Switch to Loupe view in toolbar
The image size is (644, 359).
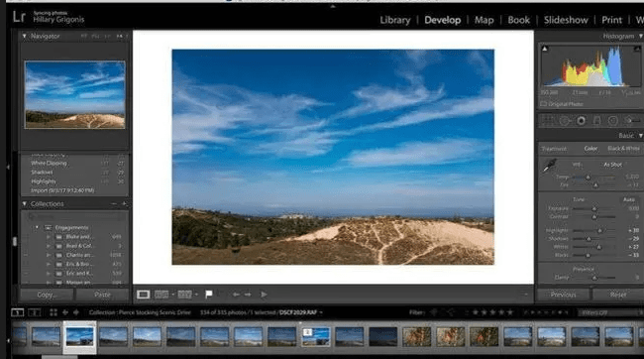144,295
